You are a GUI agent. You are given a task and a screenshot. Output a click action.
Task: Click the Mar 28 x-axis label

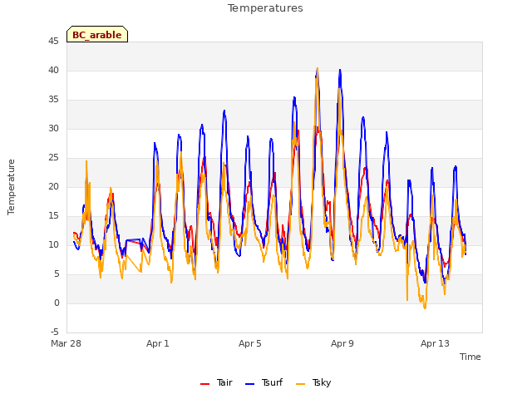pos(66,343)
